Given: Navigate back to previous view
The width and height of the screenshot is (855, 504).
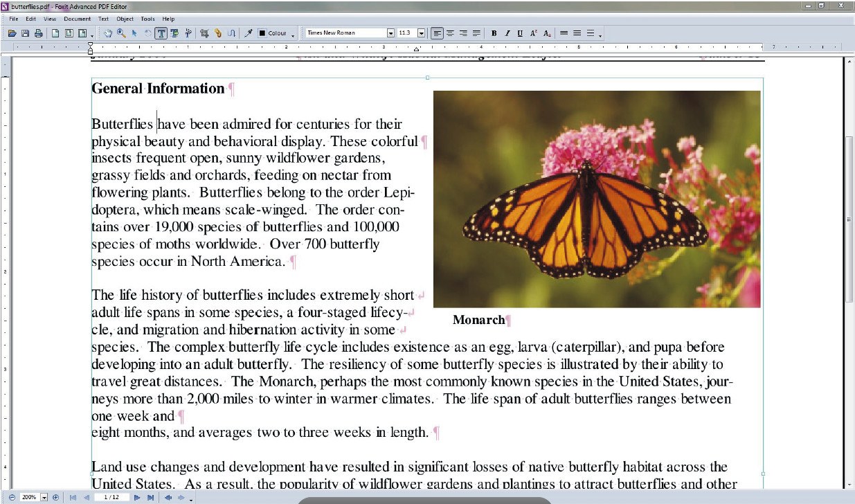Looking at the screenshot, I should click(x=168, y=497).
